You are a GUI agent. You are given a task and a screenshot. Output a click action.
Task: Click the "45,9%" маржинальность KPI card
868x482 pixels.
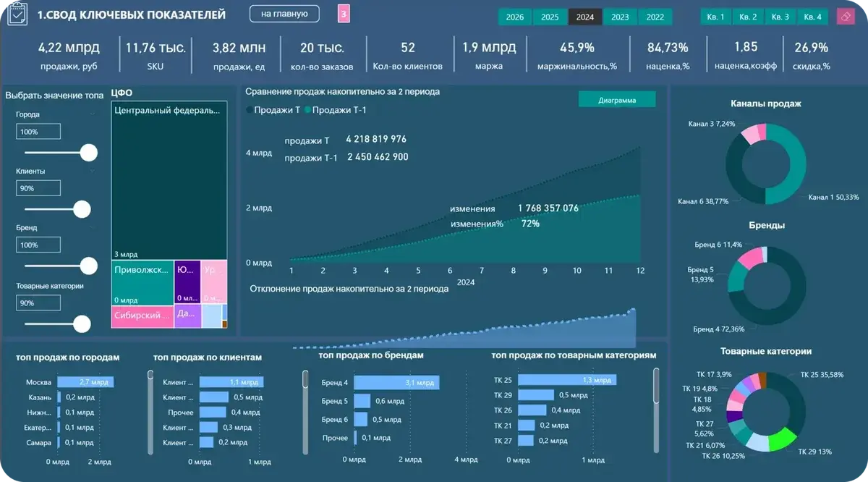pos(577,56)
